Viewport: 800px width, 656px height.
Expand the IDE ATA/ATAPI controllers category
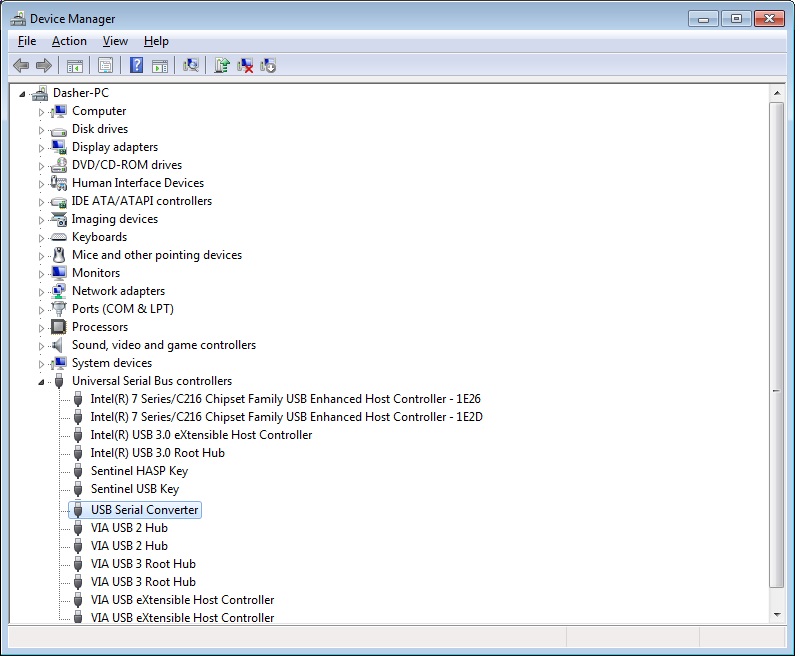41,202
